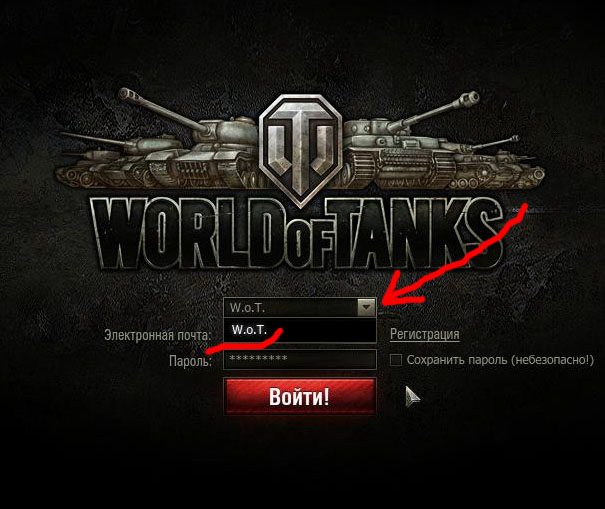Click the Tiger tank right of emblem
The width and height of the screenshot is (605, 509).
pyautogui.click(x=405, y=147)
